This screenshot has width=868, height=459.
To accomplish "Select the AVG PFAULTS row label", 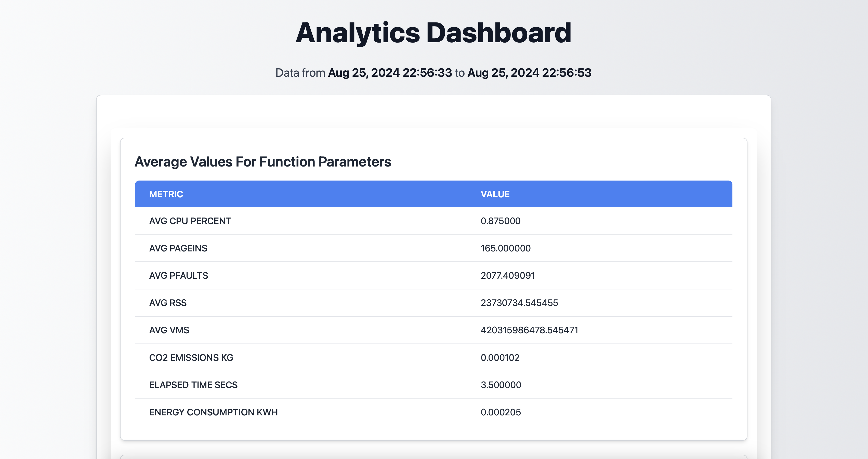I will (x=179, y=276).
